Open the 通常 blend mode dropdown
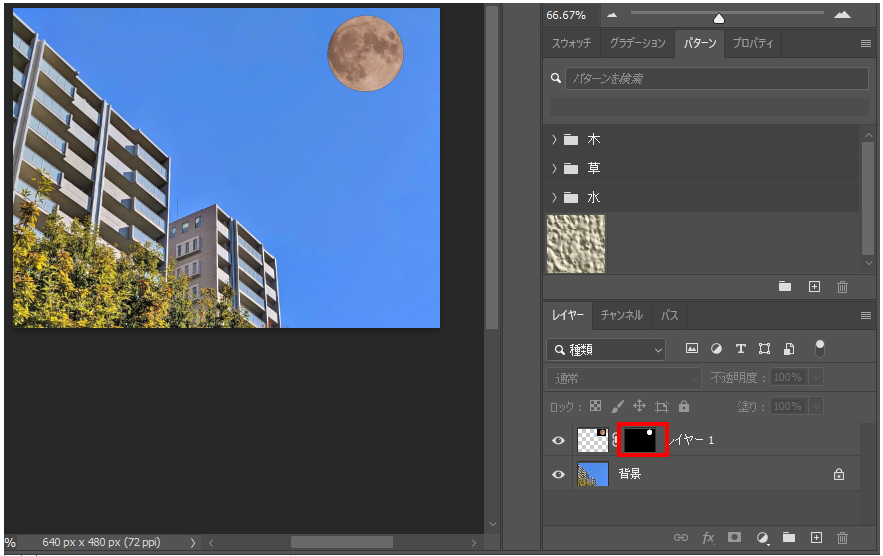This screenshot has width=883, height=556. [x=624, y=379]
